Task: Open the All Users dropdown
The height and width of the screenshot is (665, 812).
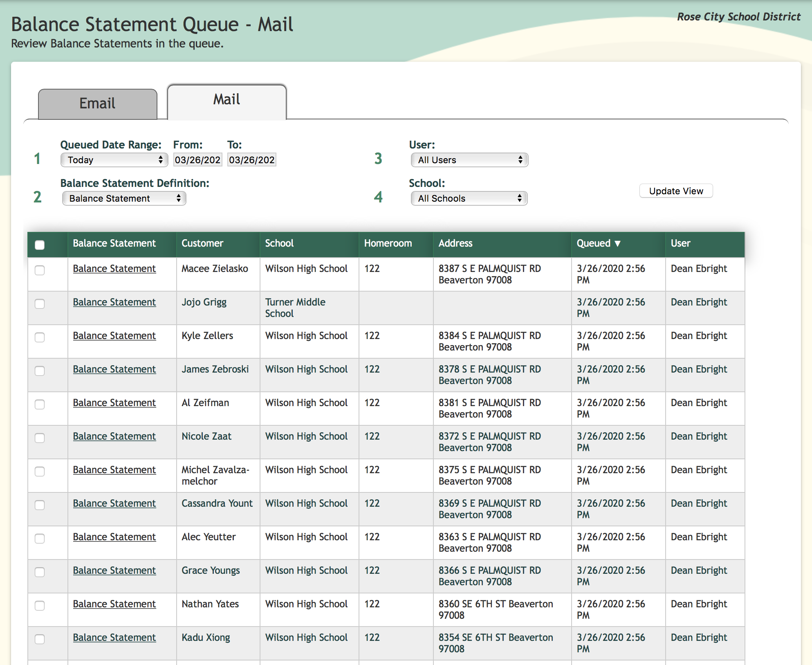Action: pyautogui.click(x=469, y=160)
